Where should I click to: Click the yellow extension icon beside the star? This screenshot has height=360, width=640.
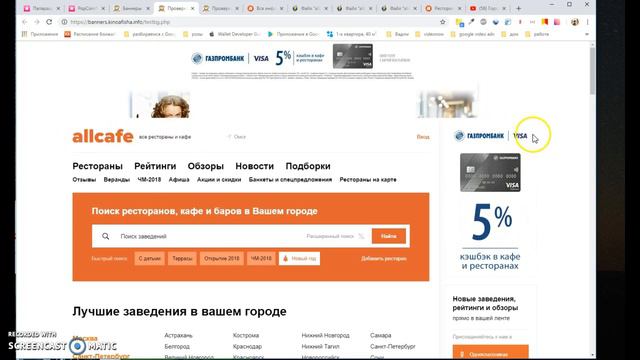click(x=459, y=22)
